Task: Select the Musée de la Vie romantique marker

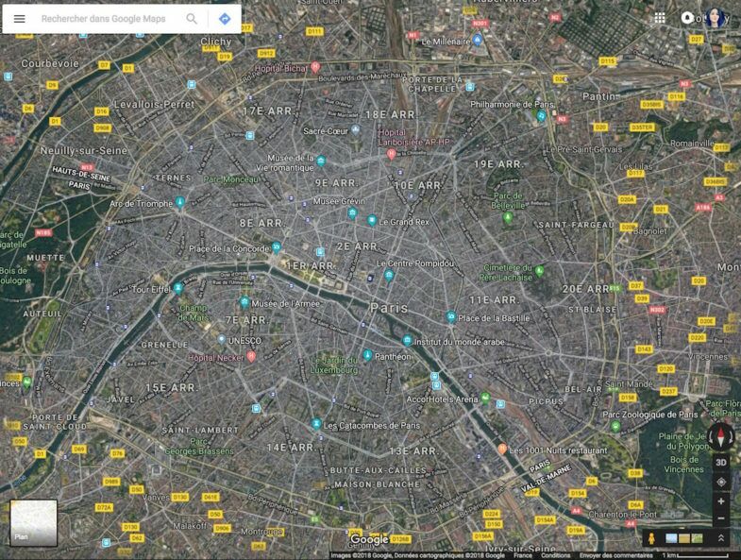Action: (x=321, y=161)
